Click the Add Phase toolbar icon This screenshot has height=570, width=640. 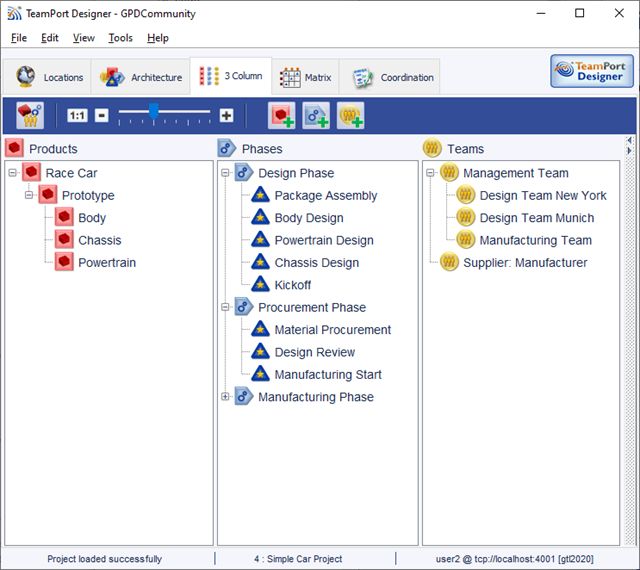point(316,116)
